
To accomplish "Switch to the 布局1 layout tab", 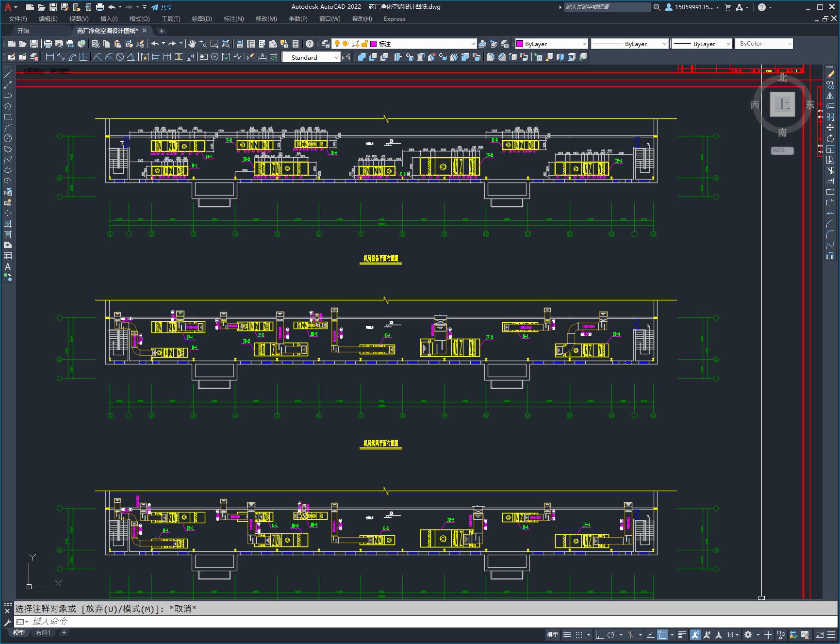I will click(43, 632).
